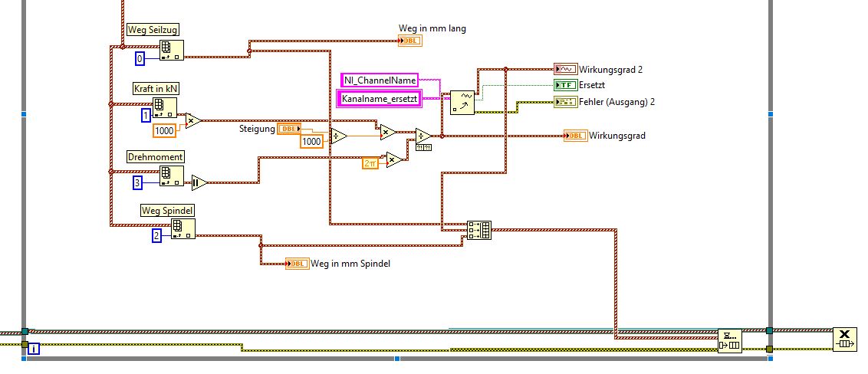Click the Drehmoment label

pyautogui.click(x=156, y=156)
